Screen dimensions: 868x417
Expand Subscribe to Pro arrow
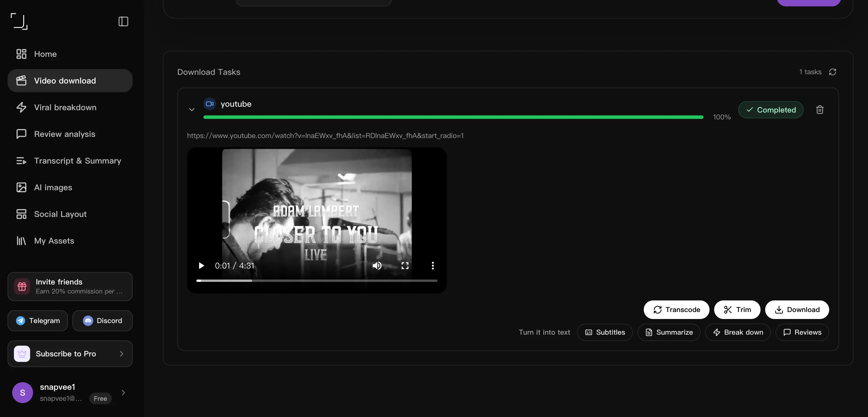pos(122,353)
